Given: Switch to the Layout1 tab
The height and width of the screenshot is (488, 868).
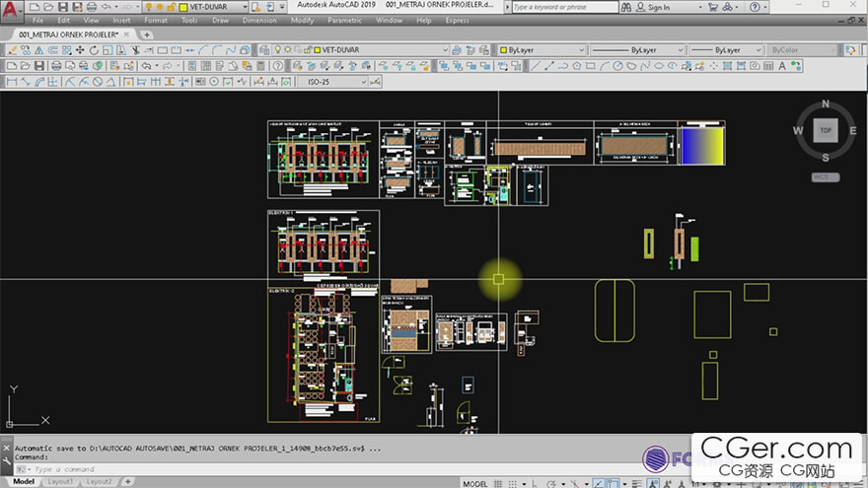Looking at the screenshot, I should pos(61,482).
